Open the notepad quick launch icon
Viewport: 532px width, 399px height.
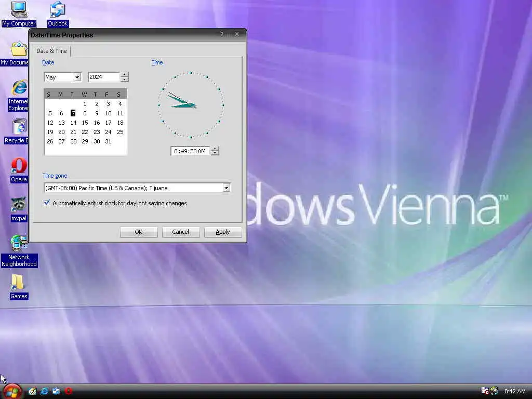click(x=33, y=391)
